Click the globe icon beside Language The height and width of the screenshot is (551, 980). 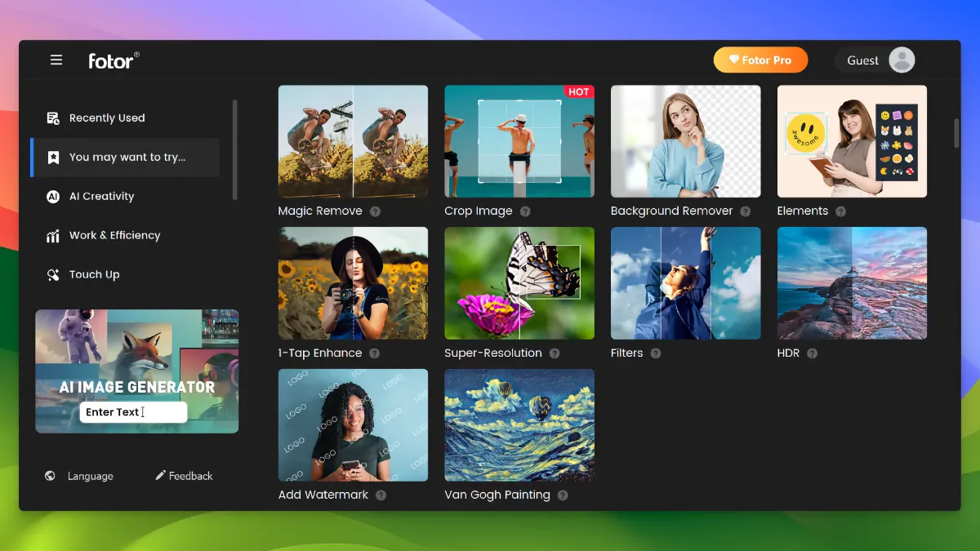(x=50, y=476)
